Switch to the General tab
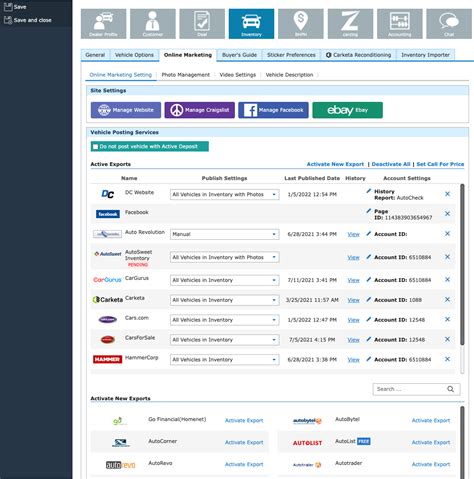The height and width of the screenshot is (479, 474). (x=95, y=55)
